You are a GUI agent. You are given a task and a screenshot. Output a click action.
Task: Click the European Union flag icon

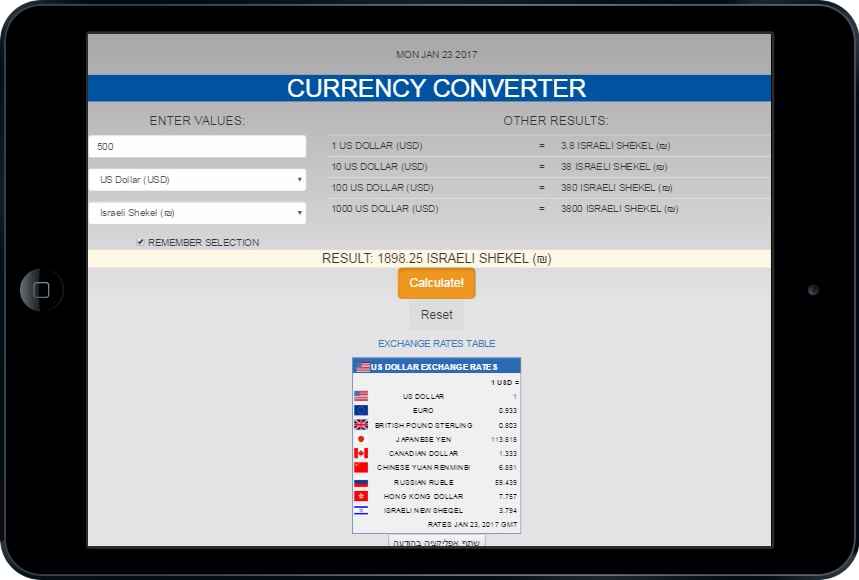361,410
